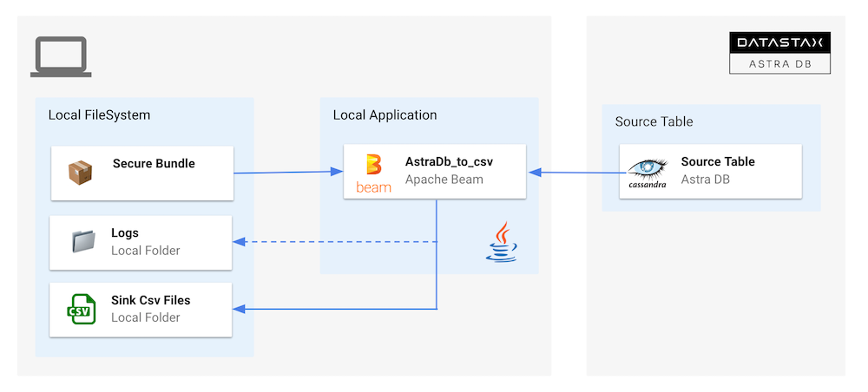Click the 'Astra DB' subtitle in Source Table card
The height and width of the screenshot is (392, 868).
click(705, 180)
